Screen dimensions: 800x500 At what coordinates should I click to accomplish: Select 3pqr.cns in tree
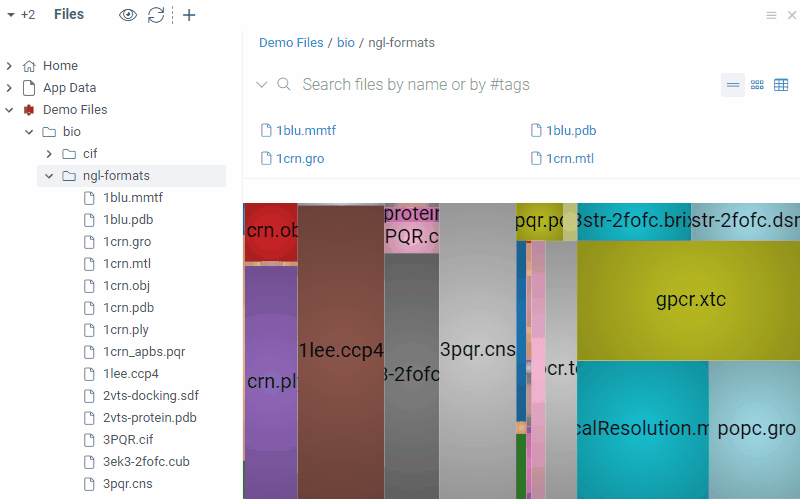pos(128,483)
